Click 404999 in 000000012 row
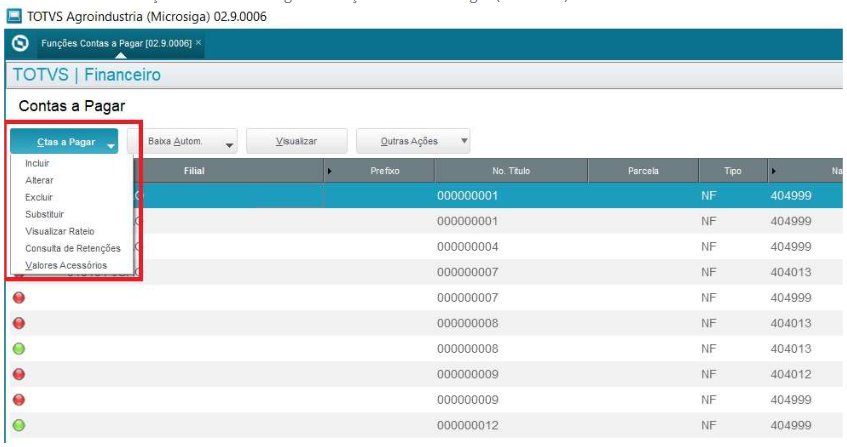 791,425
